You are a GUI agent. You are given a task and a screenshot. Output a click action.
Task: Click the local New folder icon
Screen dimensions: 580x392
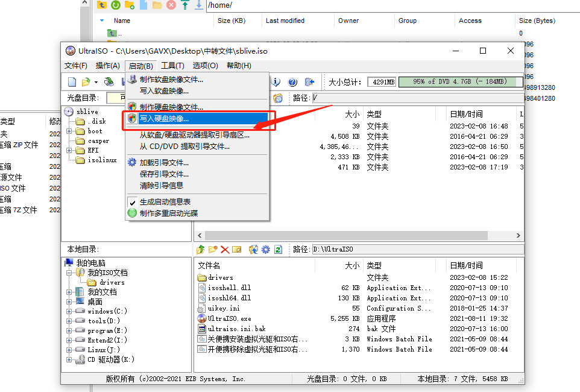(x=213, y=250)
